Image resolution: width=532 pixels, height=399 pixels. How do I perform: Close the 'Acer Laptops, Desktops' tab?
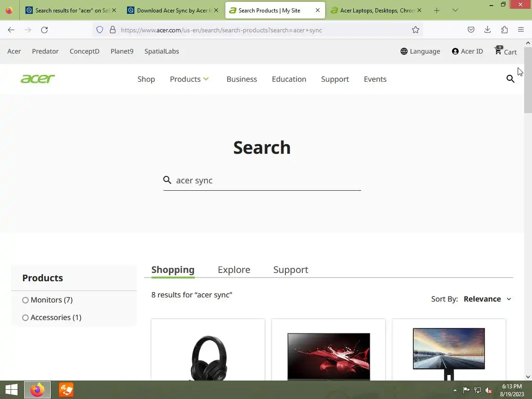tap(419, 11)
